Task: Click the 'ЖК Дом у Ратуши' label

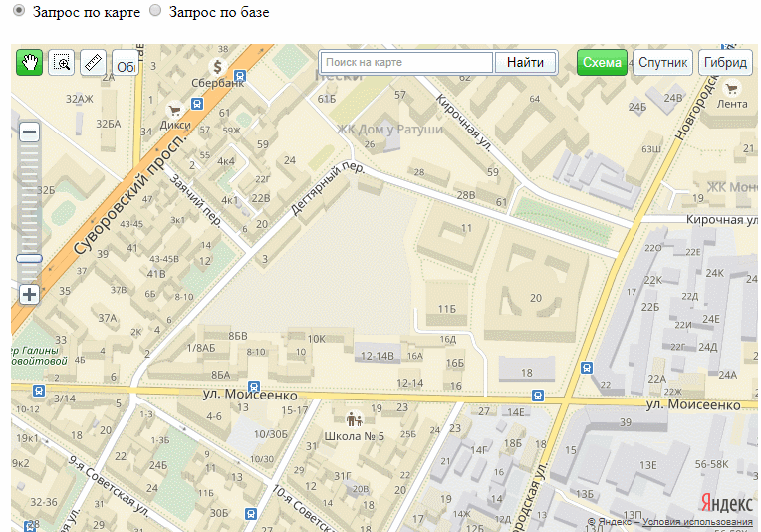Action: [x=389, y=130]
